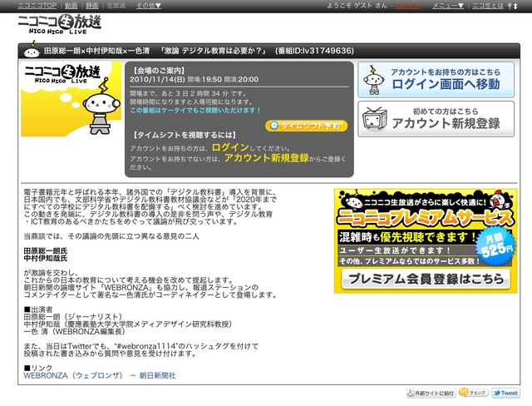The image size is (532, 406).
Task: Open the program thumbnail image
Action: coord(71,99)
